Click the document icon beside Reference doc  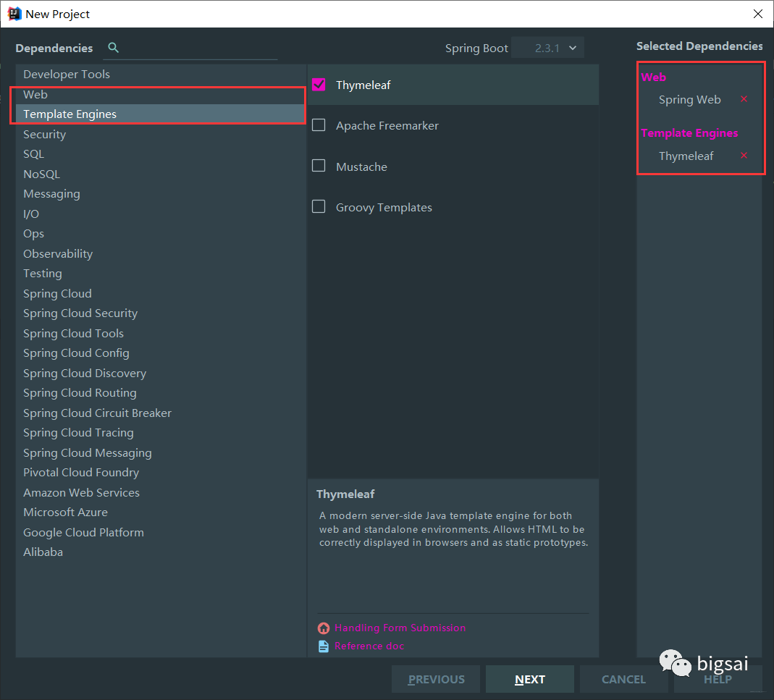pyautogui.click(x=324, y=646)
